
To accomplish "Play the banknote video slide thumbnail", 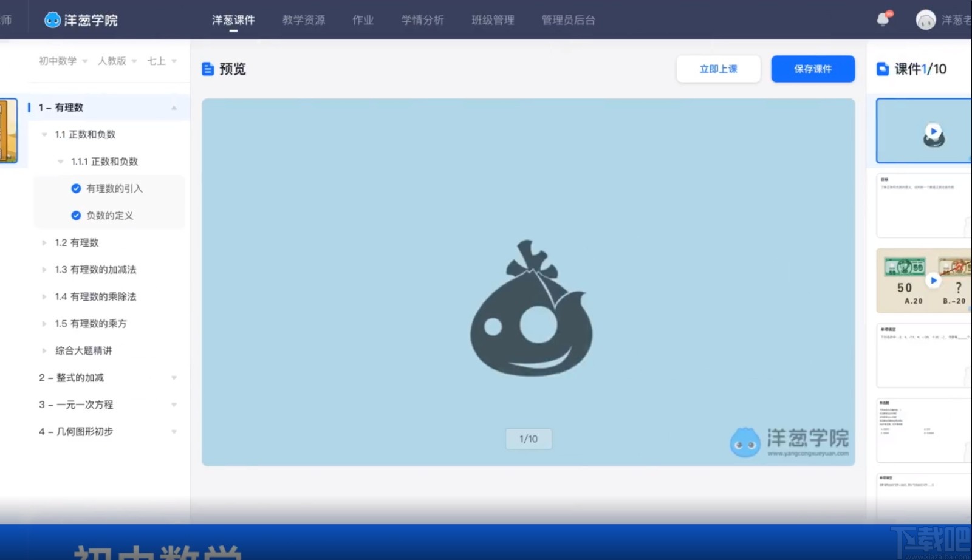I will pyautogui.click(x=934, y=280).
